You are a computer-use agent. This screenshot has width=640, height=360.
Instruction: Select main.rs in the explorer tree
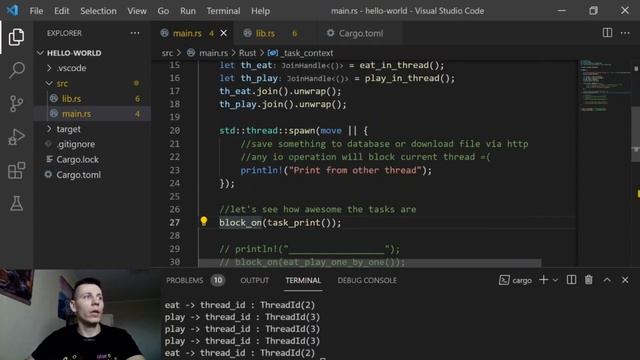click(76, 114)
